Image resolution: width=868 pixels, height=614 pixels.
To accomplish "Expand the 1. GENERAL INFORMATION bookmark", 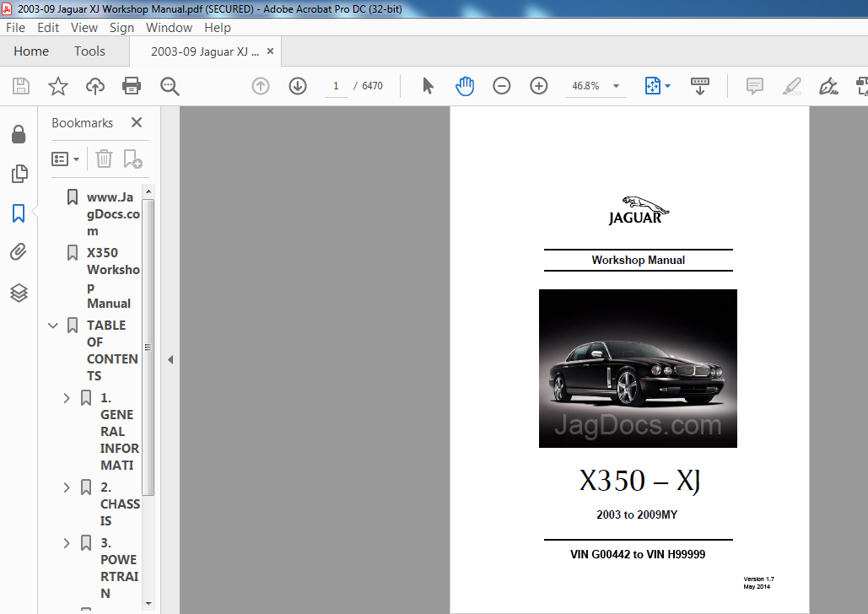I will click(67, 398).
